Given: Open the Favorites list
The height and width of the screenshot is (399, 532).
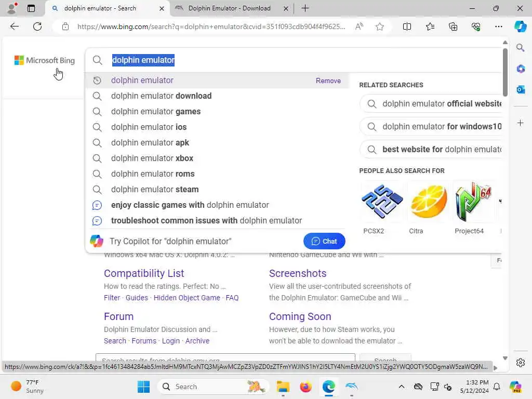Looking at the screenshot, I should pyautogui.click(x=430, y=26).
